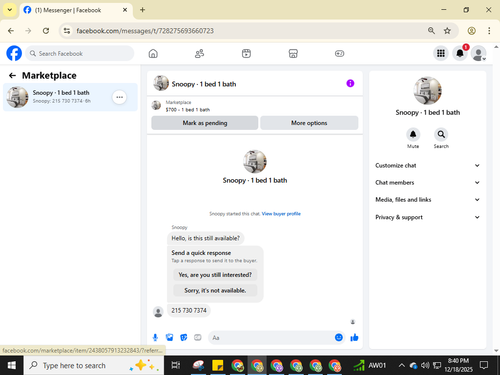Expand Chat members section

click(x=427, y=182)
